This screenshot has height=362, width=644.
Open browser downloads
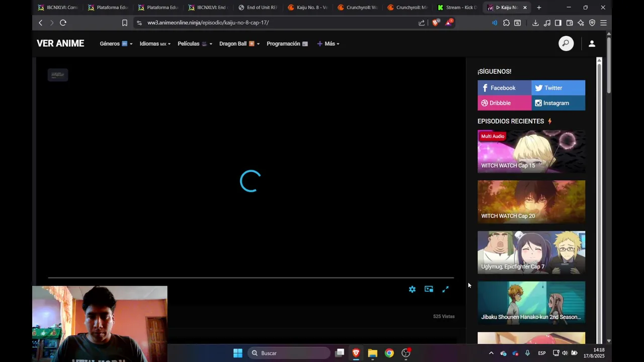point(535,23)
